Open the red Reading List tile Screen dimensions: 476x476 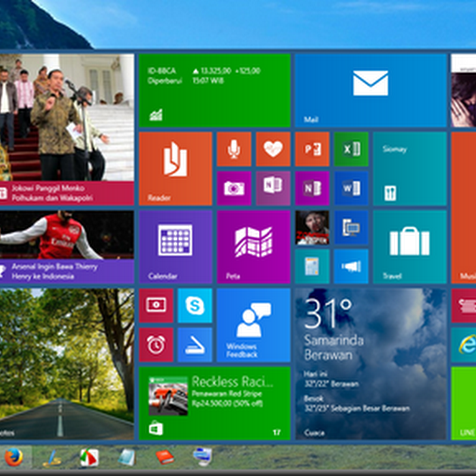pyautogui.click(x=464, y=305)
